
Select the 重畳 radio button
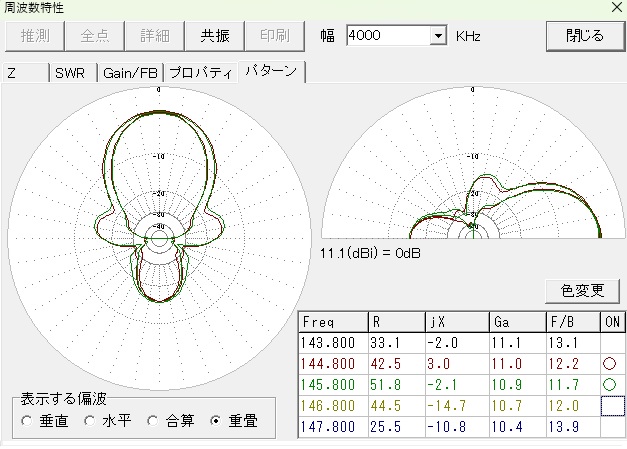(x=215, y=421)
